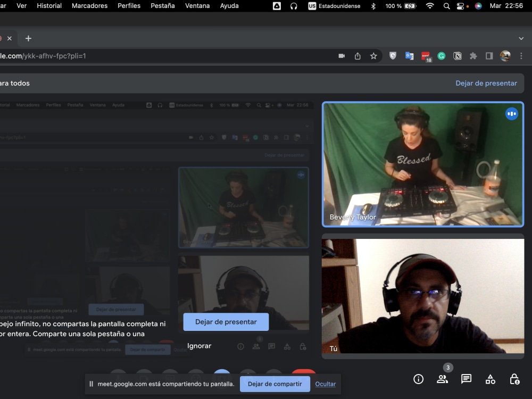Show the participants list with badge 3
This screenshot has height=399, width=532.
click(x=443, y=379)
